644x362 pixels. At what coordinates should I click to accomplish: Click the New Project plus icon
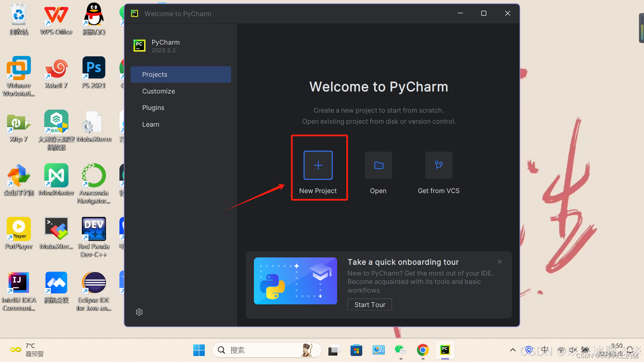pos(318,165)
